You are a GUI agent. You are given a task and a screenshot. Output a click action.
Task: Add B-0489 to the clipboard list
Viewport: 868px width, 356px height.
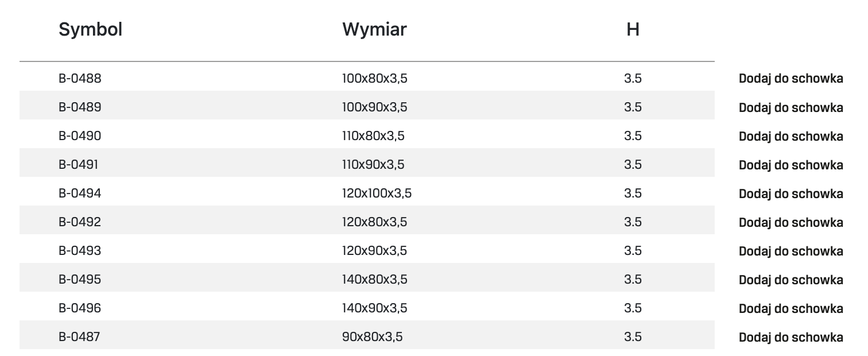(790, 107)
